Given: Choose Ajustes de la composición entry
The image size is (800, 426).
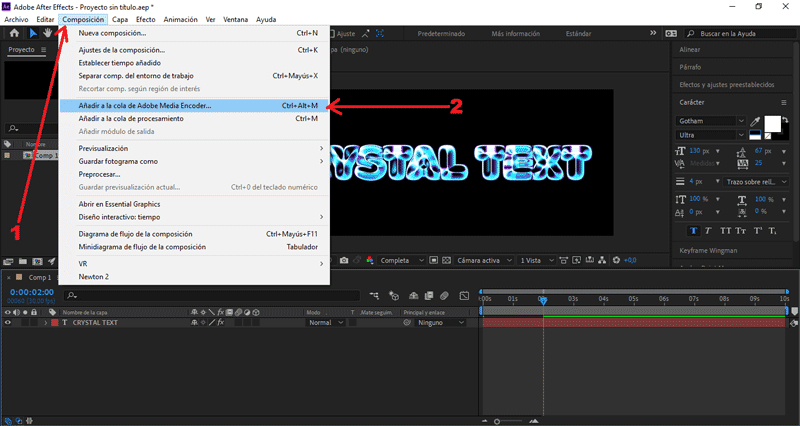Looking at the screenshot, I should tap(194, 50).
